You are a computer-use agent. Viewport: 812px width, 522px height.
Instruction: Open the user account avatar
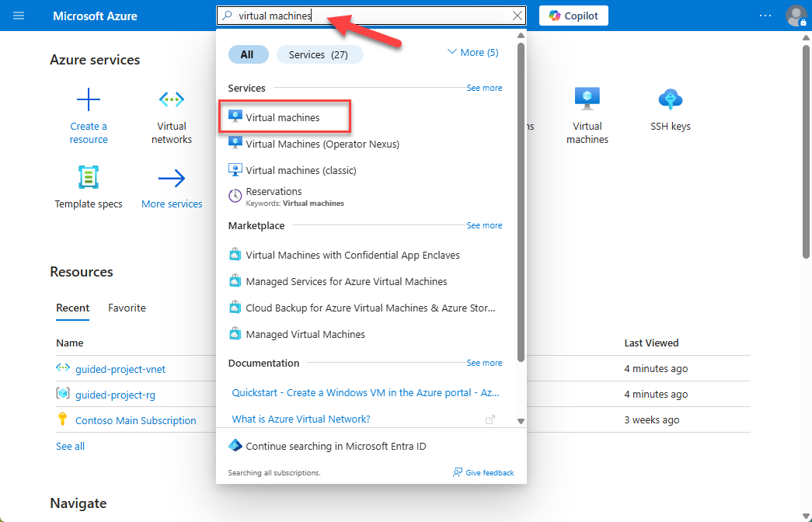pyautogui.click(x=796, y=16)
